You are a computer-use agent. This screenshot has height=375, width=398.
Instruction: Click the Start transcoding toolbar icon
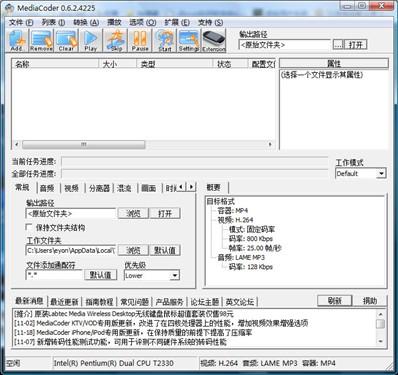click(x=165, y=40)
